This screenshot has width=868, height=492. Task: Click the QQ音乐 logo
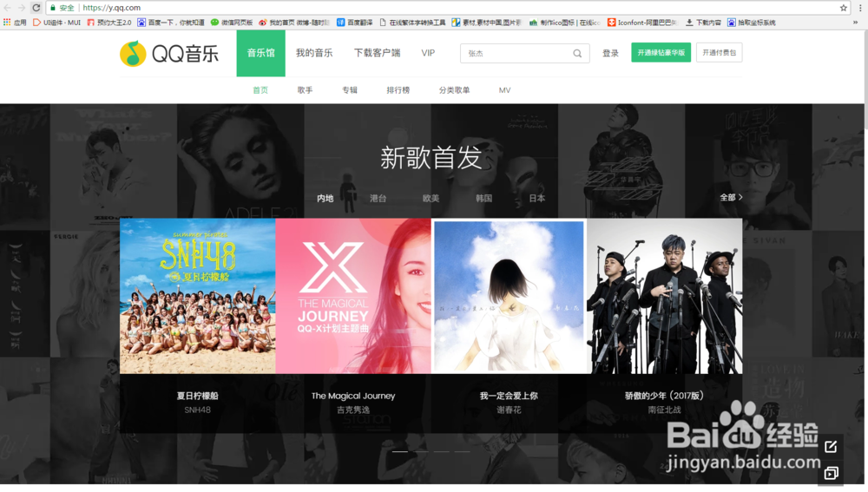pyautogui.click(x=169, y=53)
